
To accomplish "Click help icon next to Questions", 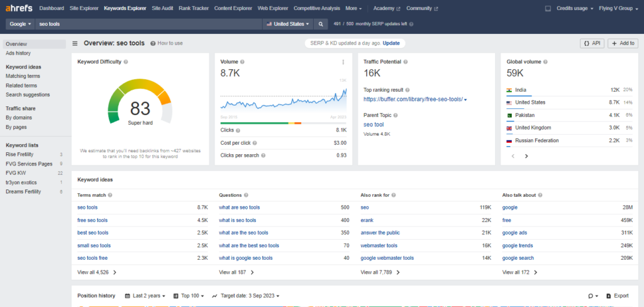I will [246, 195].
